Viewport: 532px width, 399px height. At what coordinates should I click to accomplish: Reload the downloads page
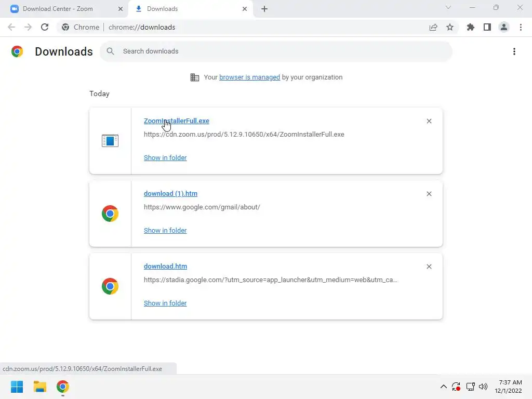point(45,27)
